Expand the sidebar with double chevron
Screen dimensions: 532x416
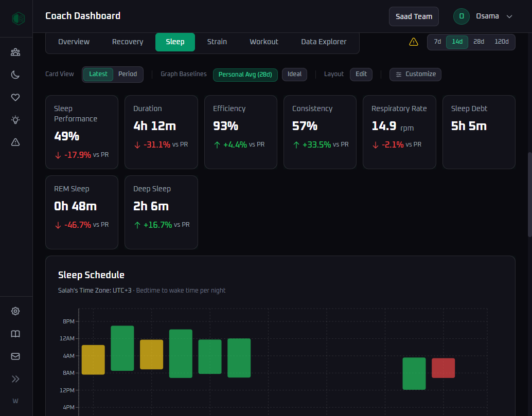point(15,379)
